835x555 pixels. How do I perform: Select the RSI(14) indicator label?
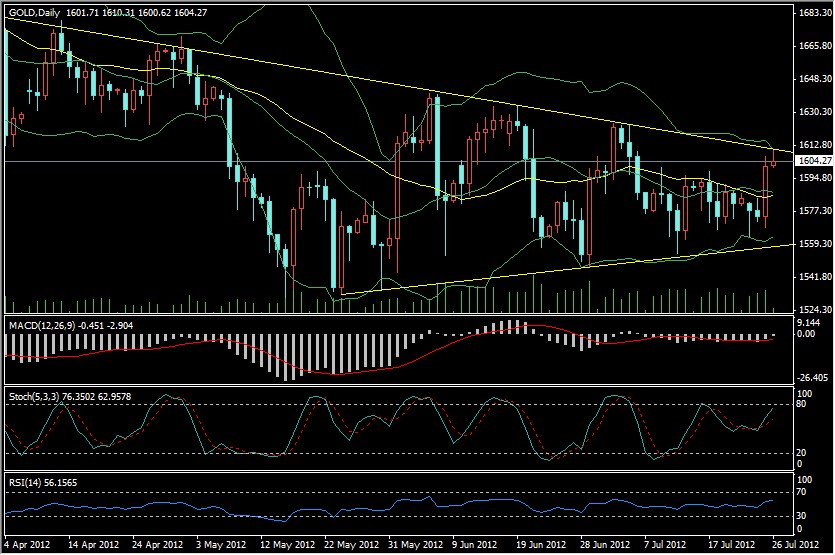tap(24, 483)
